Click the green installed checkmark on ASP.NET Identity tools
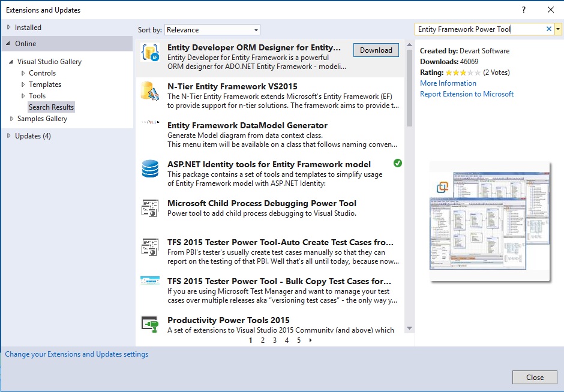This screenshot has width=564, height=392. coord(397,163)
